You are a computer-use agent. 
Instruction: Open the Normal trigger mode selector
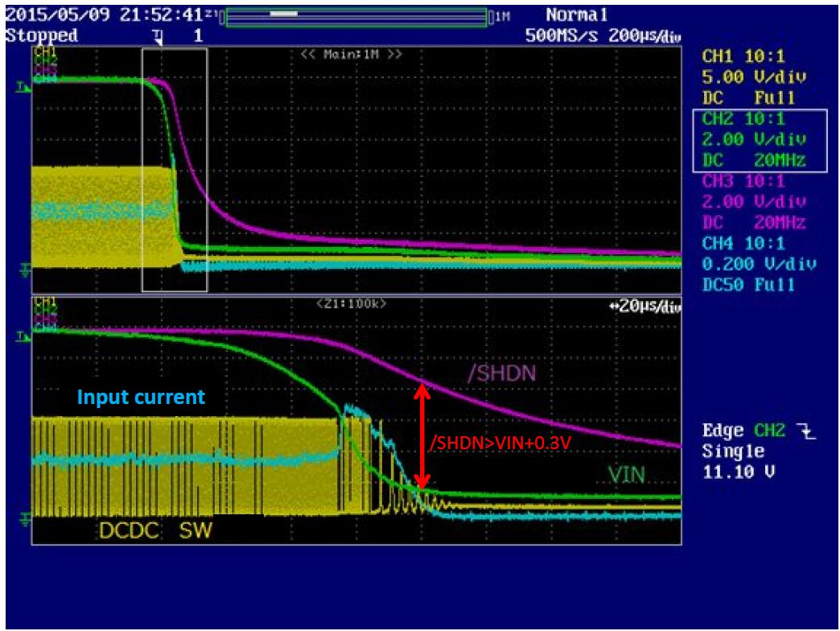point(577,14)
